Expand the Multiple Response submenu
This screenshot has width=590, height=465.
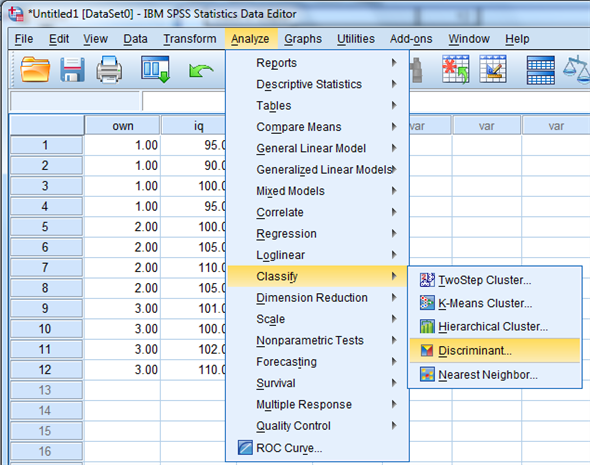tap(318, 404)
